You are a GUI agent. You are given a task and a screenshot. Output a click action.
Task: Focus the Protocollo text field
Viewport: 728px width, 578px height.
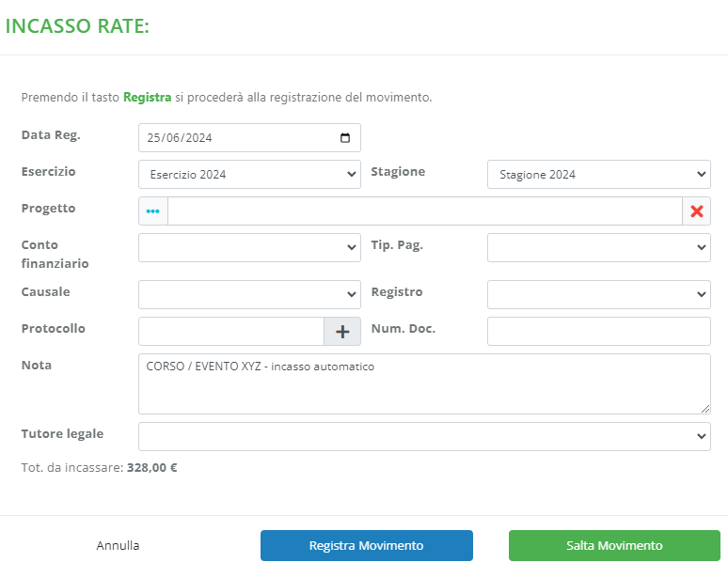231,332
